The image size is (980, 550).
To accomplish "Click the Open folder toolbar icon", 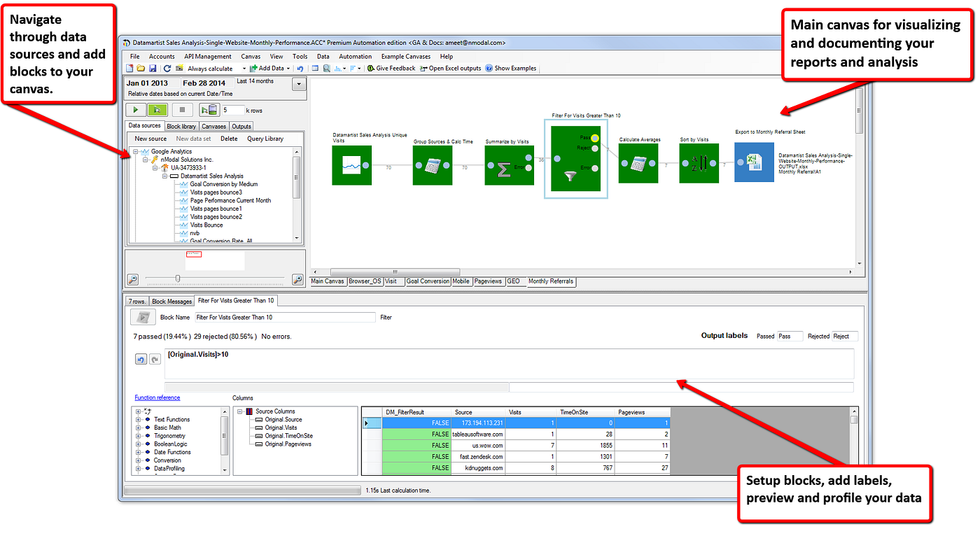I will [141, 69].
